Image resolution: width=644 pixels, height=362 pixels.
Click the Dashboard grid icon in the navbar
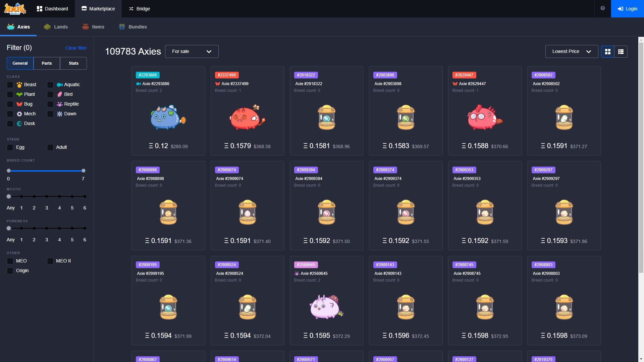click(40, 9)
